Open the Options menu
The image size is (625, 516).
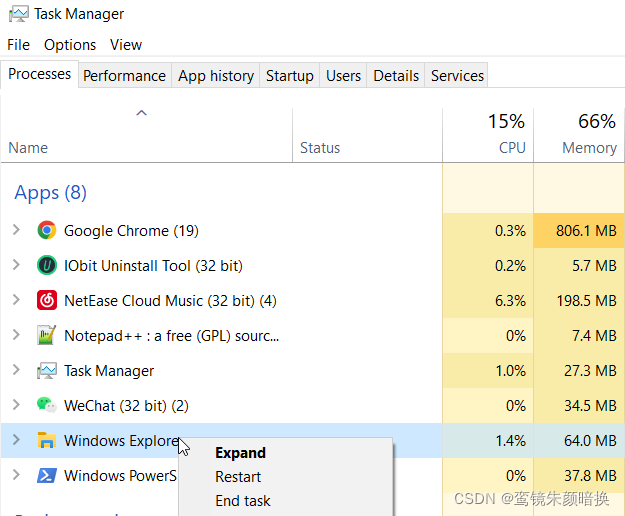pyautogui.click(x=70, y=45)
